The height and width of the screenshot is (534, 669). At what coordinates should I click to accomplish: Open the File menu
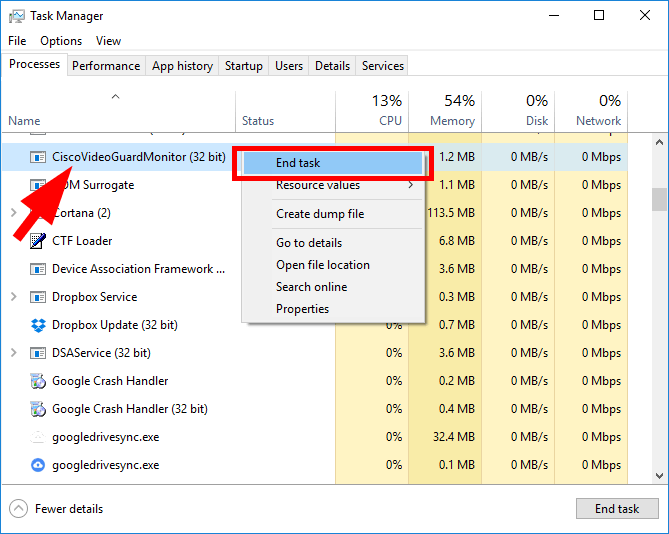point(17,41)
